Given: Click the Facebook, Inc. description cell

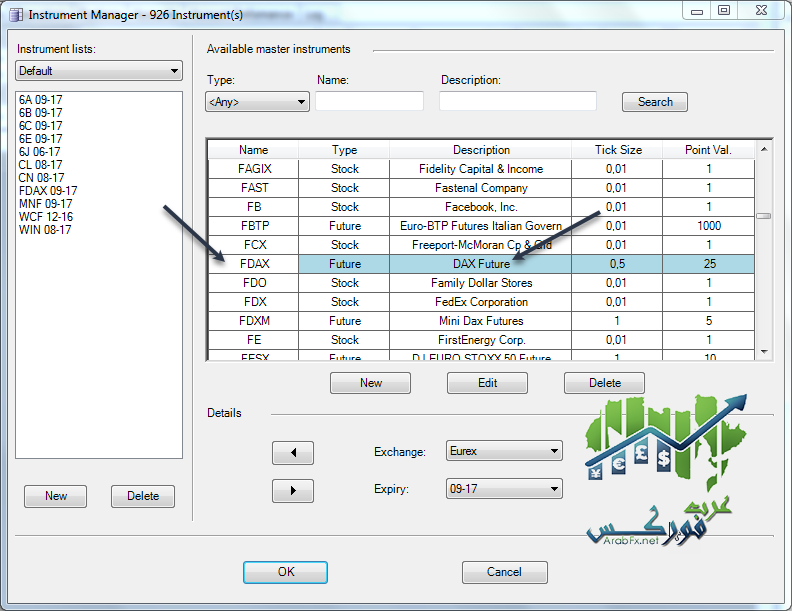Looking at the screenshot, I should [481, 207].
